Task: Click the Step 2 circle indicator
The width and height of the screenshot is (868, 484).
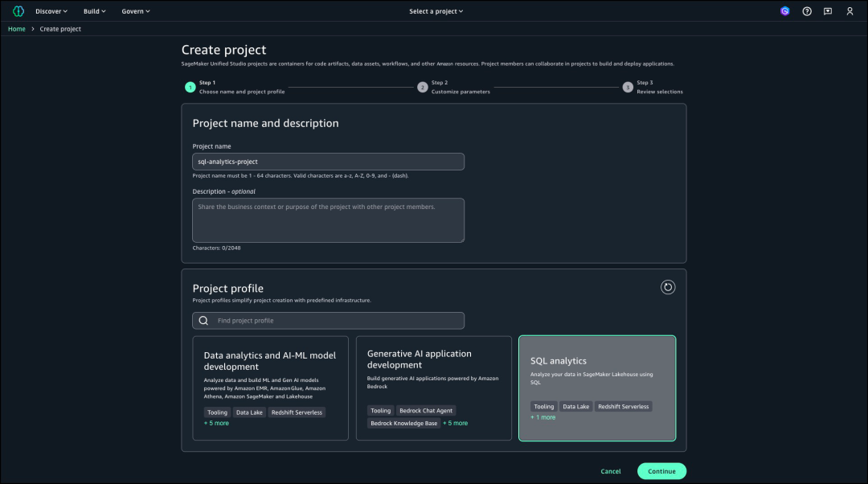Action: click(423, 87)
